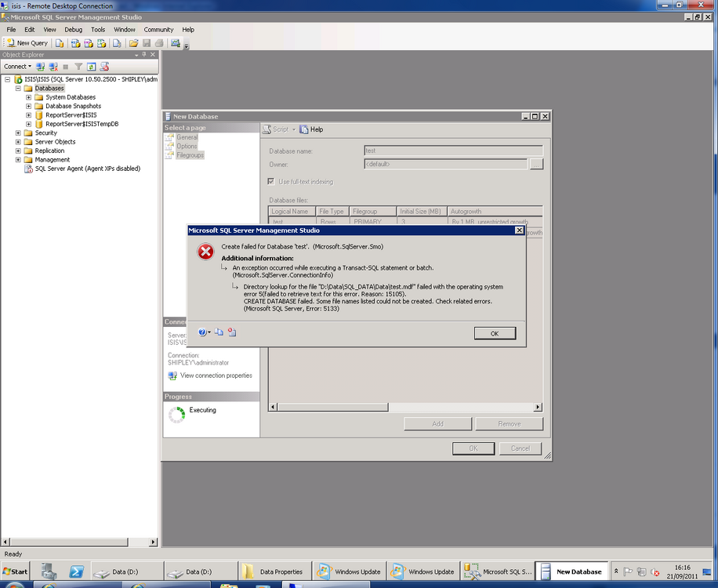Click View connection properties link

coord(216,376)
